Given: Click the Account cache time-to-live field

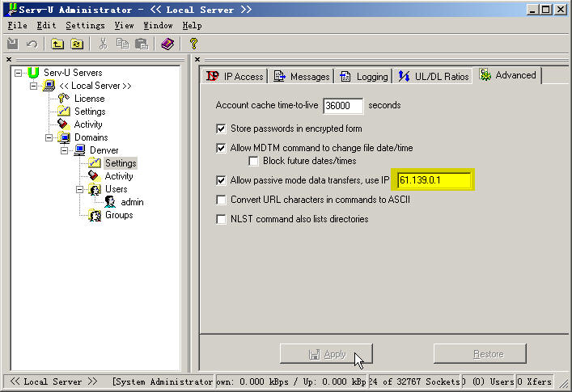Looking at the screenshot, I should 343,106.
